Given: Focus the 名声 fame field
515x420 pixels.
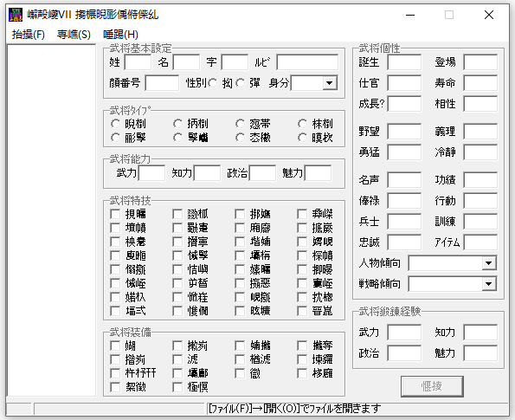Looking at the screenshot, I should (x=404, y=180).
